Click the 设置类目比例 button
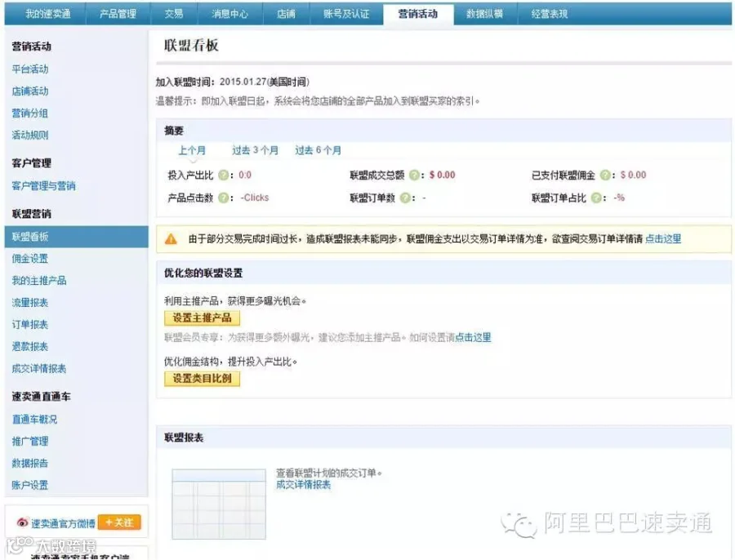The width and height of the screenshot is (735, 560). [202, 379]
